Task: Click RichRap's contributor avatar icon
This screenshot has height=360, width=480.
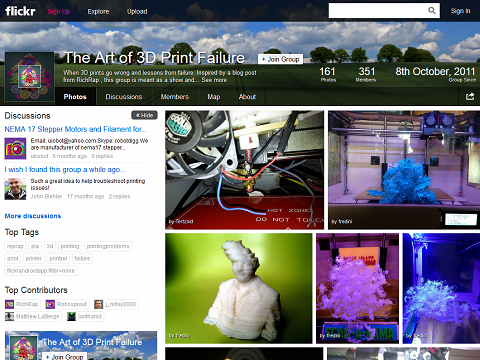Action: (x=9, y=304)
